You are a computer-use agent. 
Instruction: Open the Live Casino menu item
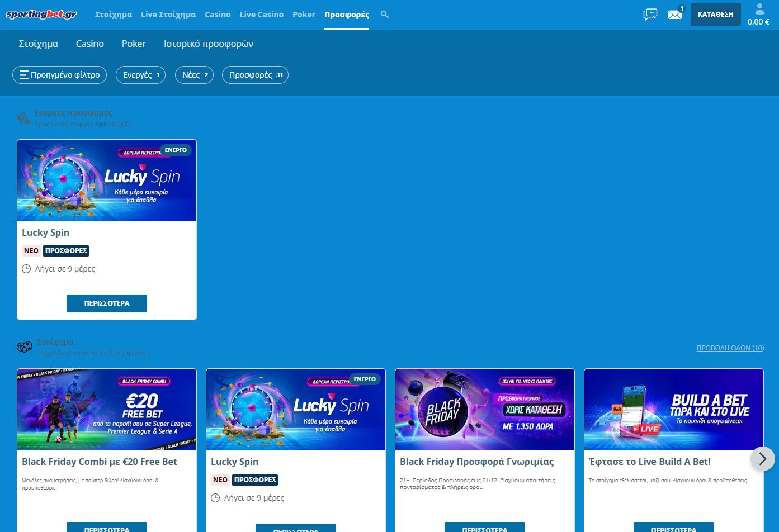(x=261, y=15)
